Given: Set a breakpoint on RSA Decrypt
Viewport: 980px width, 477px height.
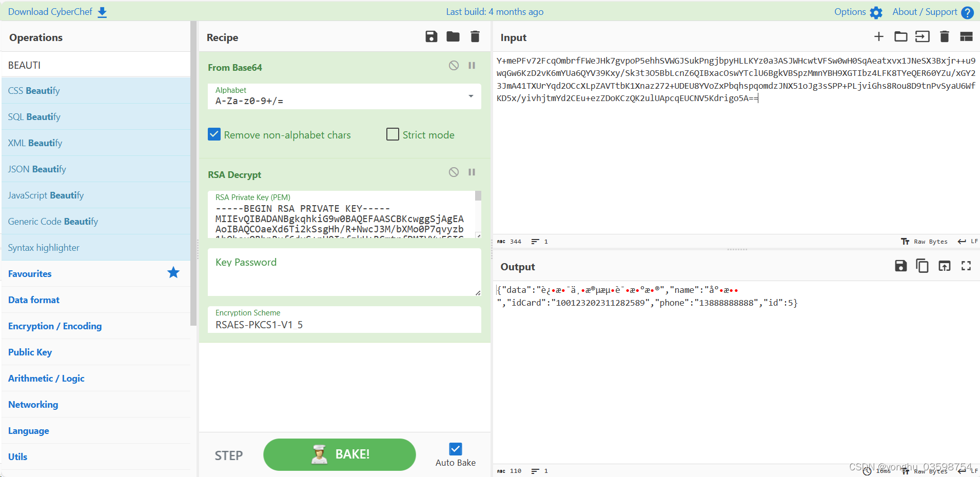Looking at the screenshot, I should (472, 172).
